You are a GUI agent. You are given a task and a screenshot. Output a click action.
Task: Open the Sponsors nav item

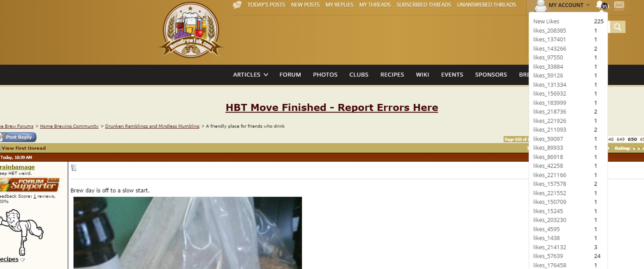491,75
